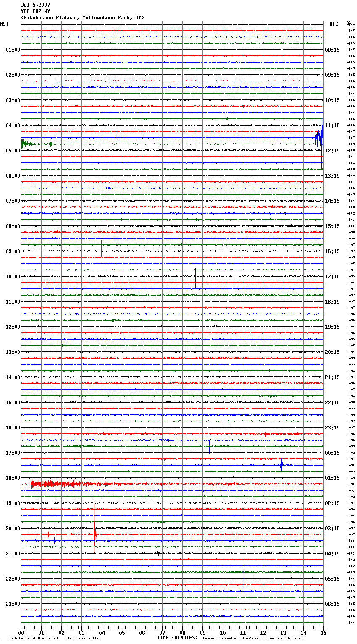
Task: Click the 'TIME (MINUTES)' axis title
Action: [x=177, y=638]
